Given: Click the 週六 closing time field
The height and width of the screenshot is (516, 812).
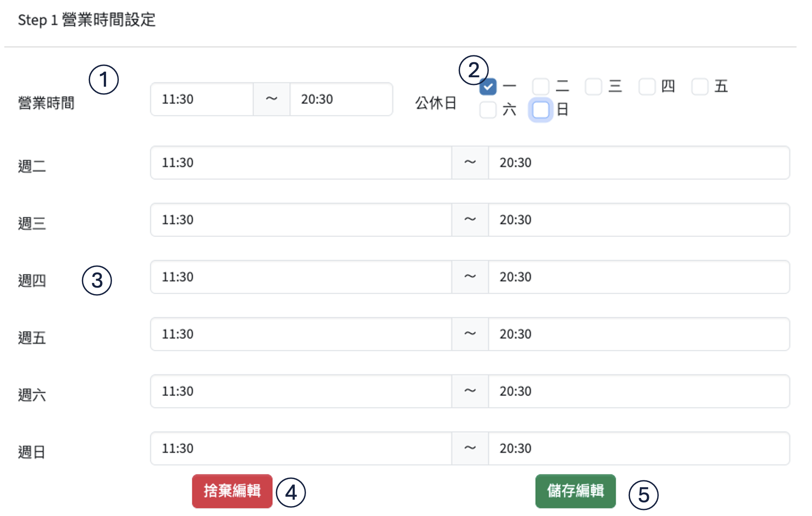Looking at the screenshot, I should (x=639, y=391).
